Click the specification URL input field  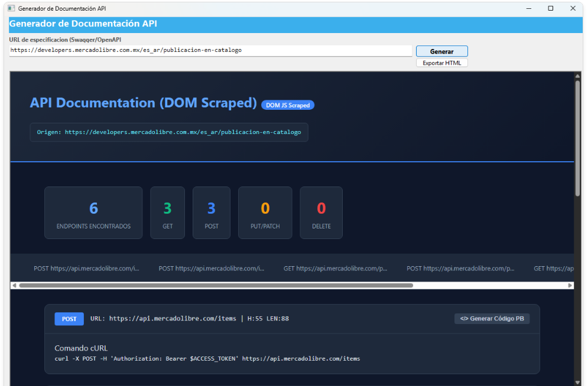tap(210, 51)
